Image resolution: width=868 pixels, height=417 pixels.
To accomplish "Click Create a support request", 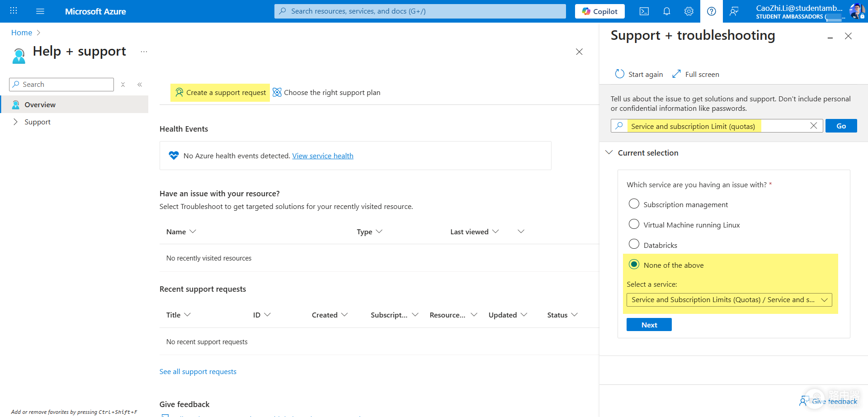I will [x=221, y=93].
